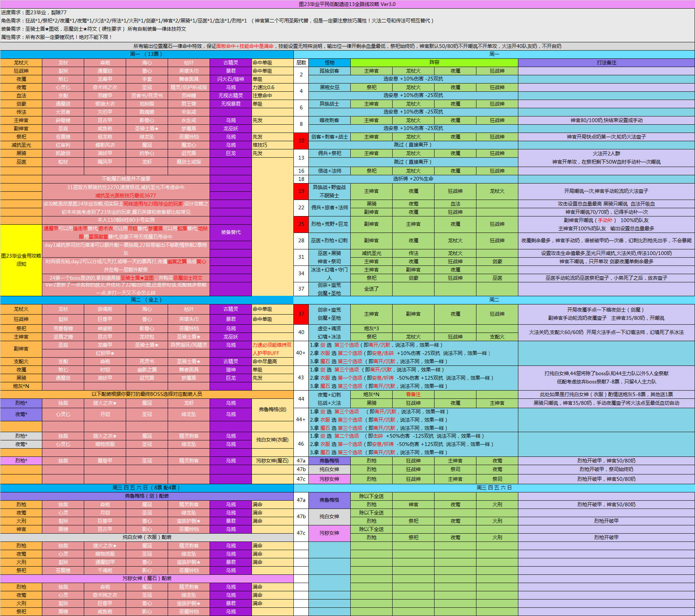Viewport: 695px width, 616px height.
Task: Click the title cell containing Ver3.0
Action: [347, 4]
